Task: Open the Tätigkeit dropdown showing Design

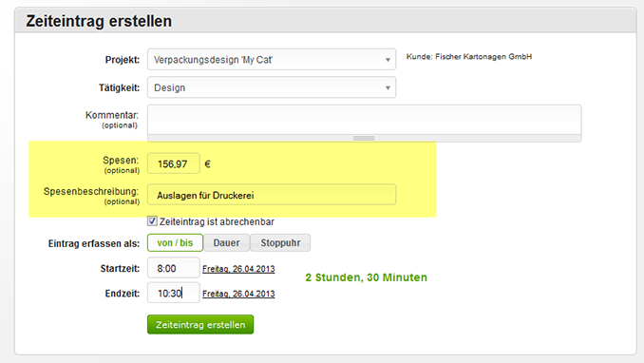Action: [272, 87]
